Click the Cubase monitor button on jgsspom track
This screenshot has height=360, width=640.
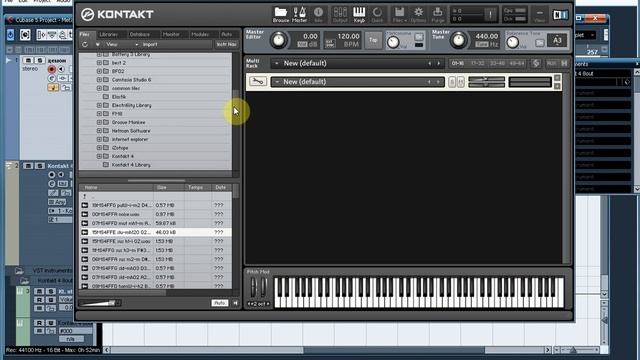(61, 69)
